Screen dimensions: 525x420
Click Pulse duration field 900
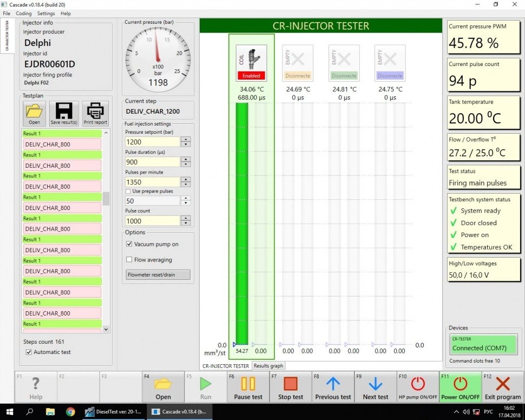153,162
